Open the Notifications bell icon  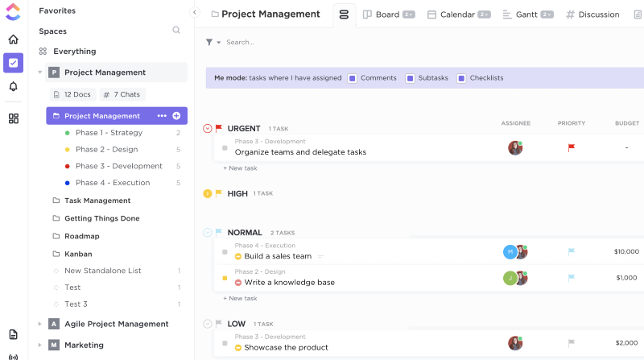click(13, 87)
